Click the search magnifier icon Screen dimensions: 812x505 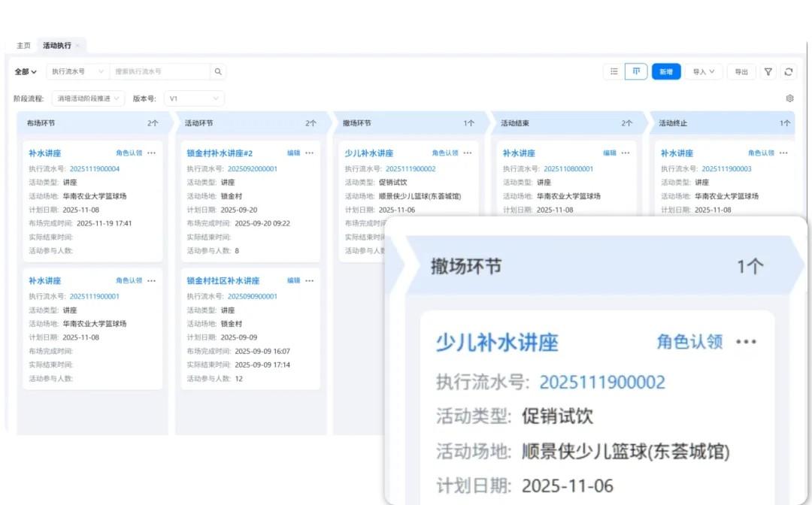pyautogui.click(x=217, y=71)
